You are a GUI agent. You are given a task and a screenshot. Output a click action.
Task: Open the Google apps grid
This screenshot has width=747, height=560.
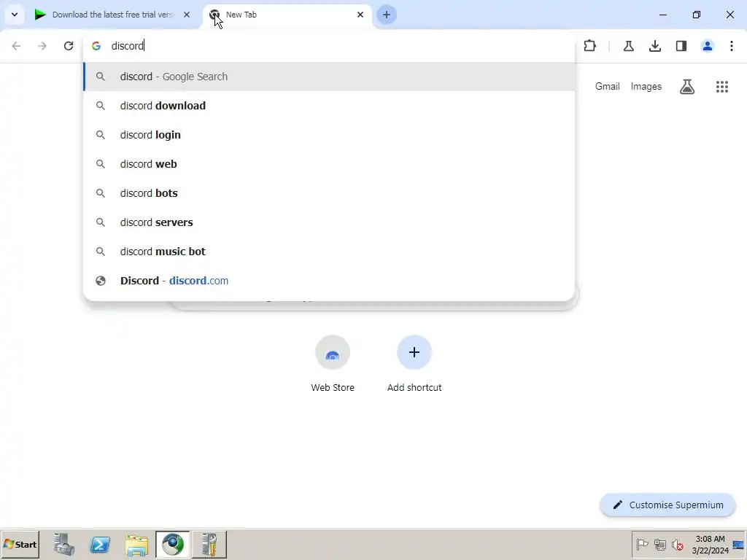722,87
